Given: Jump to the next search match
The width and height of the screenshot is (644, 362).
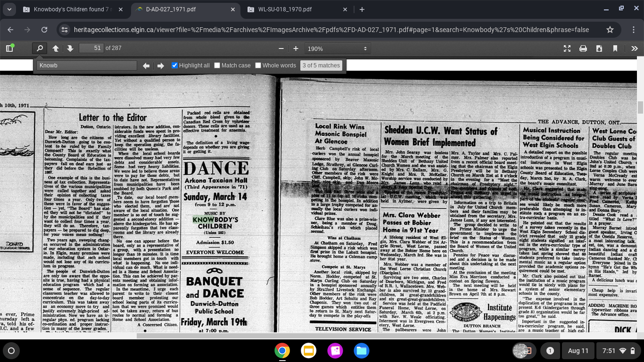Looking at the screenshot, I should point(161,66).
